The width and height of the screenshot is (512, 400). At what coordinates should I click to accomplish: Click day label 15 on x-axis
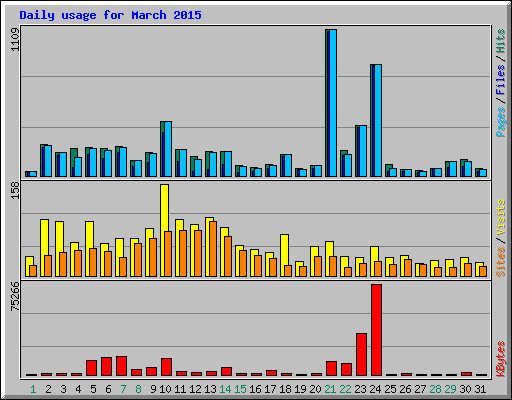[240, 389]
